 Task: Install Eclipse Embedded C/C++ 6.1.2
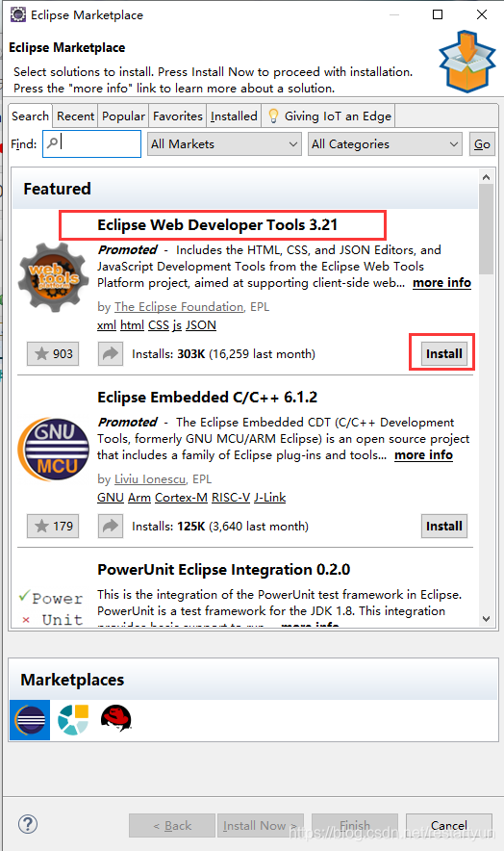(443, 526)
